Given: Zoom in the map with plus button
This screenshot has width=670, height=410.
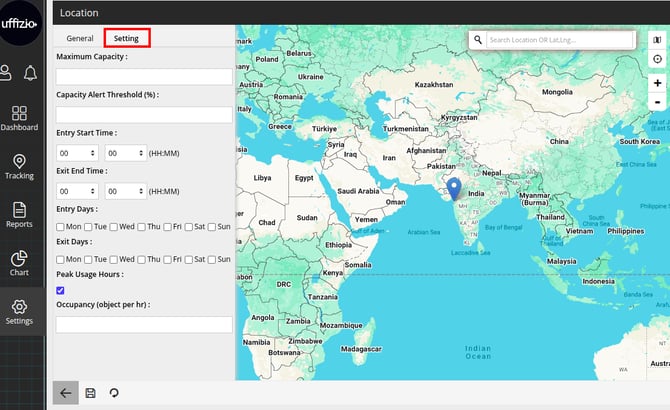Looking at the screenshot, I should (x=657, y=83).
